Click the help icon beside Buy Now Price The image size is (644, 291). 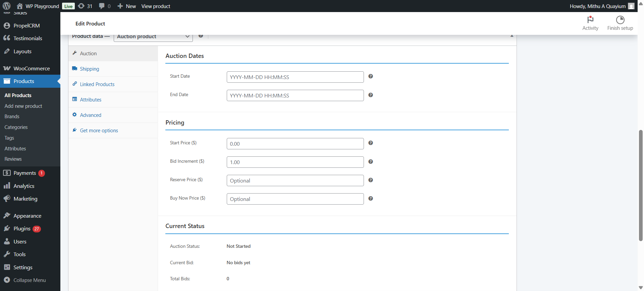(371, 199)
